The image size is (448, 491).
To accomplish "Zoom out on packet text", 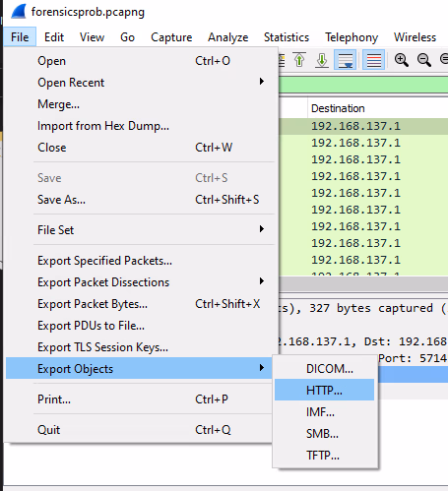I will click(423, 60).
